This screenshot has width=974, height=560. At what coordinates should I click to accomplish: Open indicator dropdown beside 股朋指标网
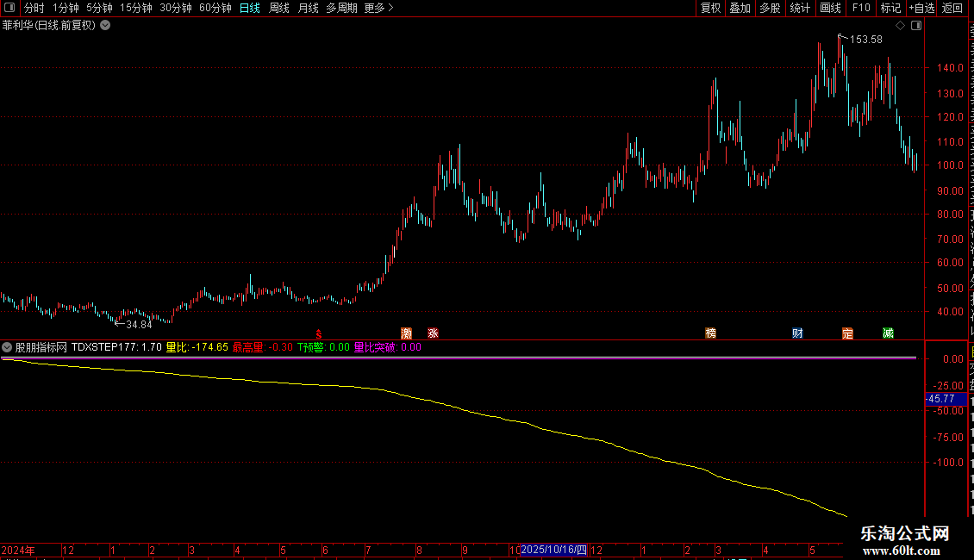point(7,347)
